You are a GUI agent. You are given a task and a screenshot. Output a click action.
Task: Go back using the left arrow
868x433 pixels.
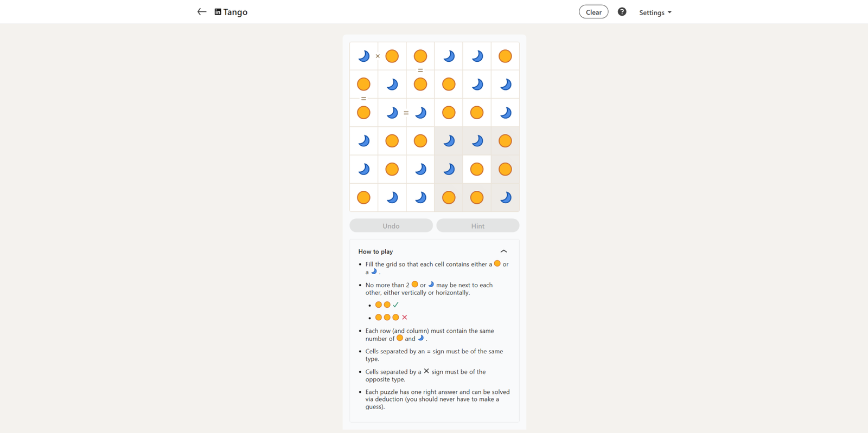click(x=202, y=12)
